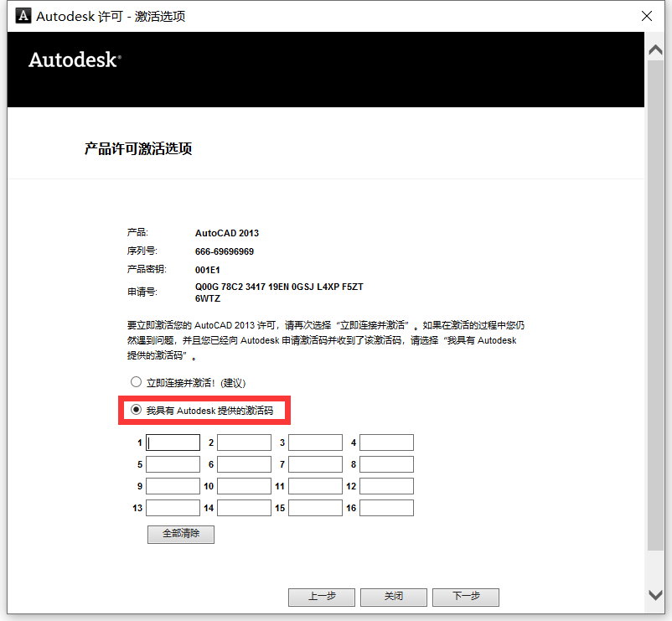Click the 产品: label
The image size is (672, 621).
[137, 232]
